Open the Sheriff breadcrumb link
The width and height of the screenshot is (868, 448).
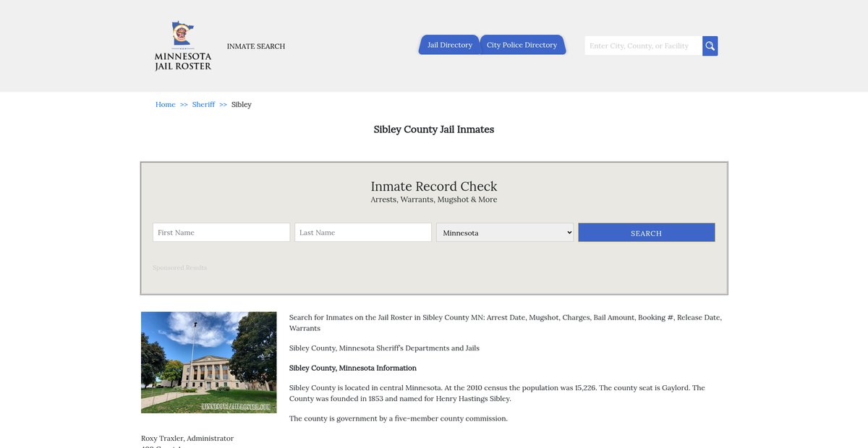[x=203, y=105]
